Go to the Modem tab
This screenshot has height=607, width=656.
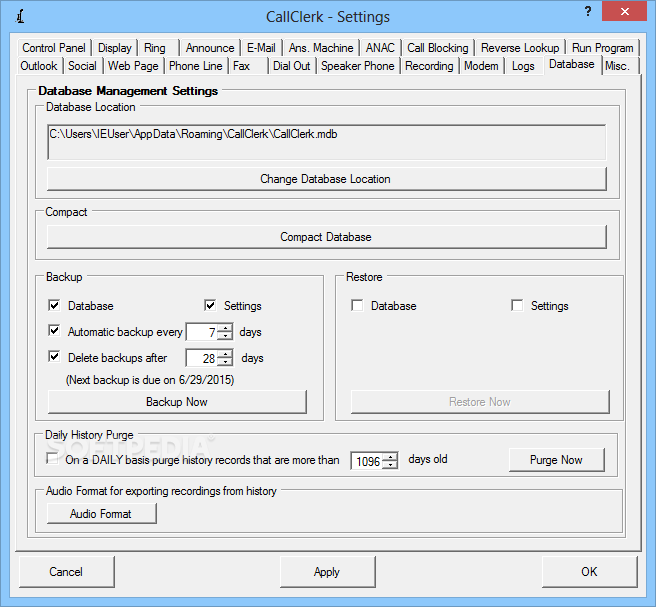[481, 66]
